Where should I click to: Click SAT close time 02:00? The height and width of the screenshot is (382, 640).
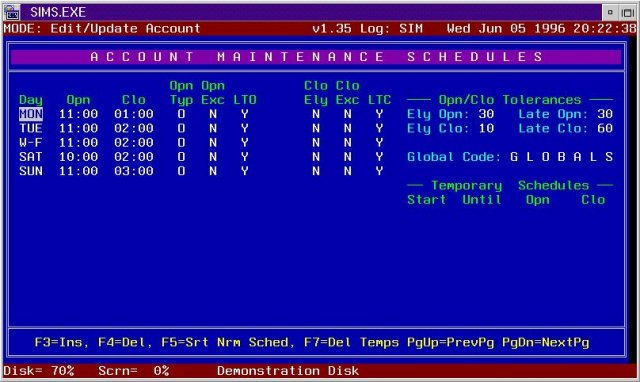point(134,157)
